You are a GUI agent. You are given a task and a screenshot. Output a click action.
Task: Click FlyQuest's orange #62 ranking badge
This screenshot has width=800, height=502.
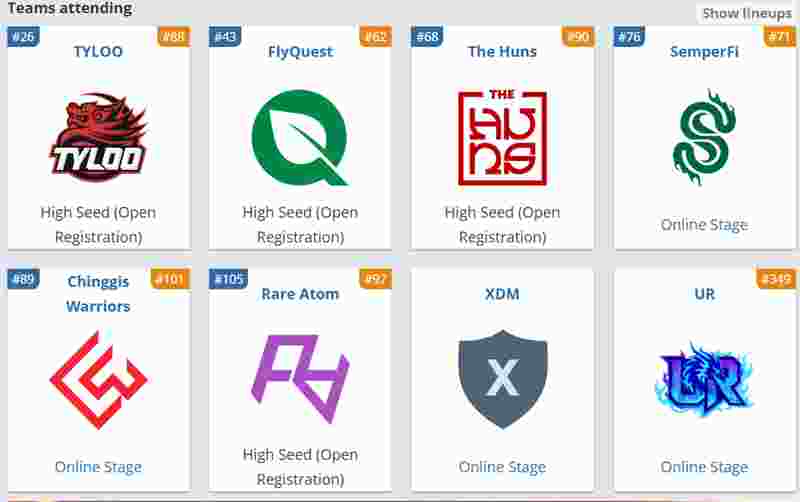click(375, 37)
